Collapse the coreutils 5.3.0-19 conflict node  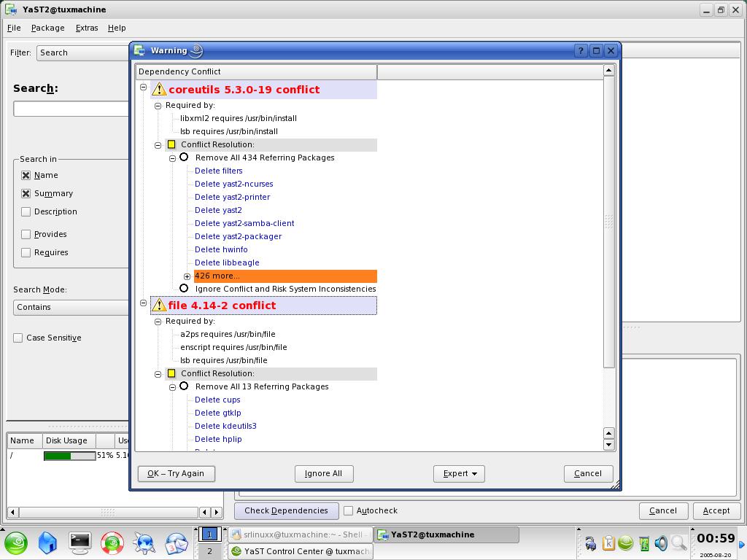[x=144, y=87]
